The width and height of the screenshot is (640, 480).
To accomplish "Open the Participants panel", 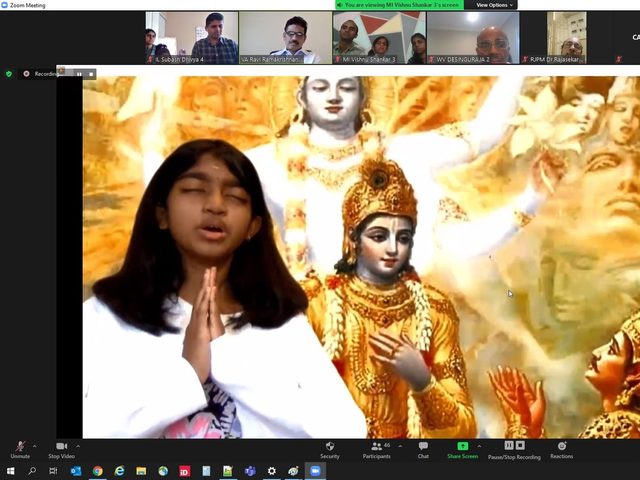I will 377,450.
